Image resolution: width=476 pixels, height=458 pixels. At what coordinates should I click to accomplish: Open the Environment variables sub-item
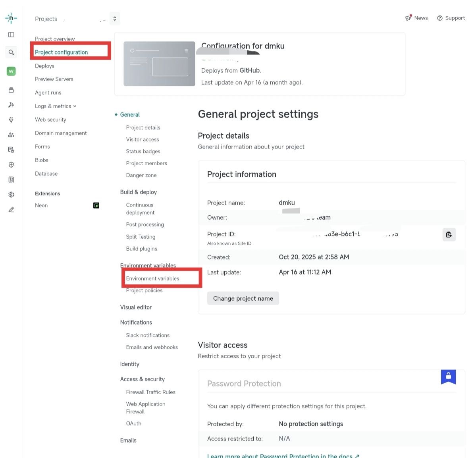coord(152,278)
